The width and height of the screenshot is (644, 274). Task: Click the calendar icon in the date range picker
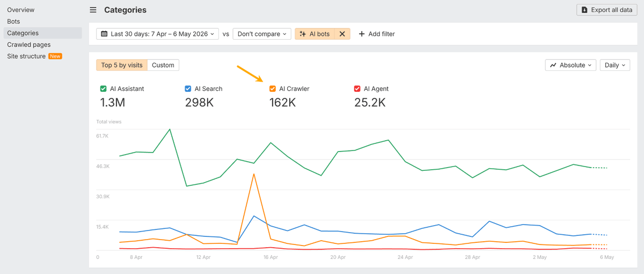click(104, 34)
